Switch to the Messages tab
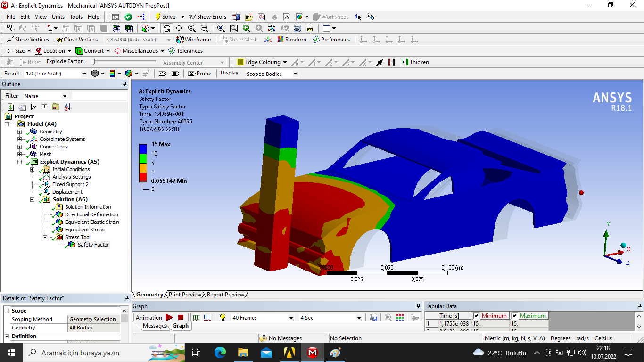The image size is (644, 362). pos(155,326)
